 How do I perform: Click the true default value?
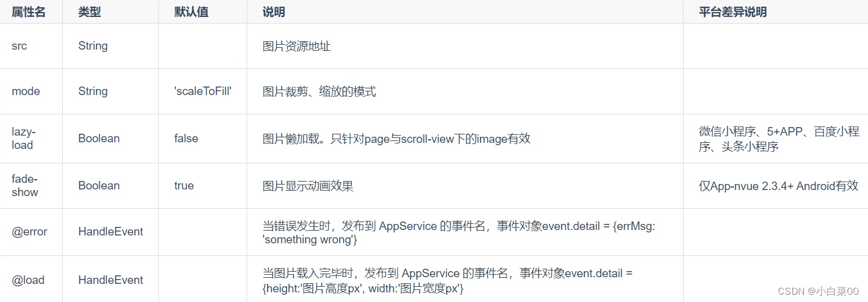[184, 186]
